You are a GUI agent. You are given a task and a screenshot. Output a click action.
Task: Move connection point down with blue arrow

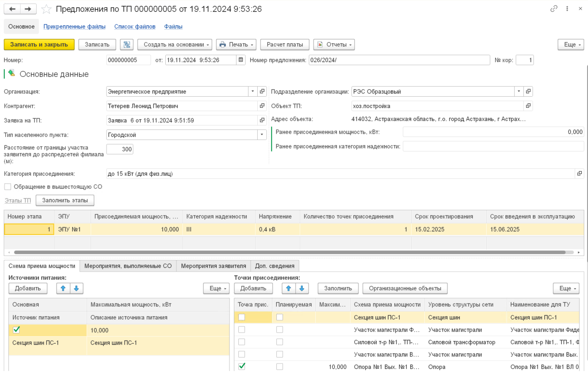[302, 288]
